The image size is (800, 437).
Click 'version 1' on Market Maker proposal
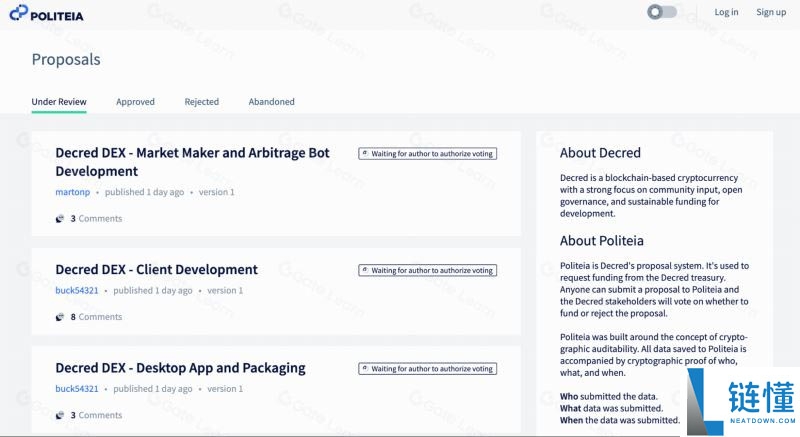click(216, 192)
